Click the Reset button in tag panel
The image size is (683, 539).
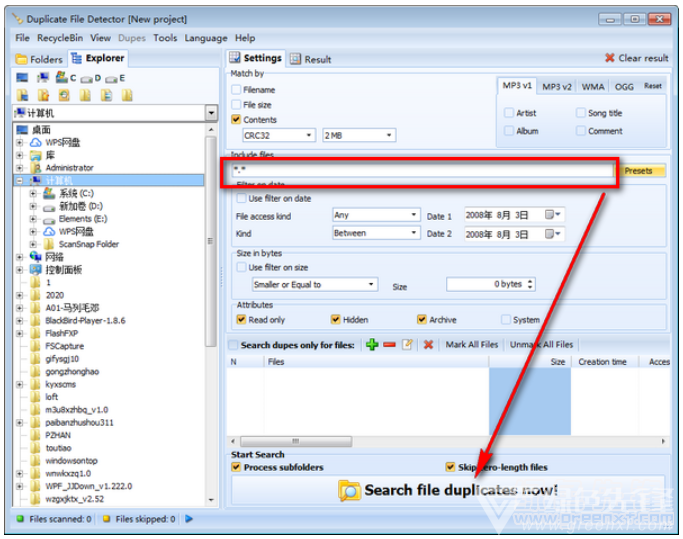pyautogui.click(x=653, y=86)
